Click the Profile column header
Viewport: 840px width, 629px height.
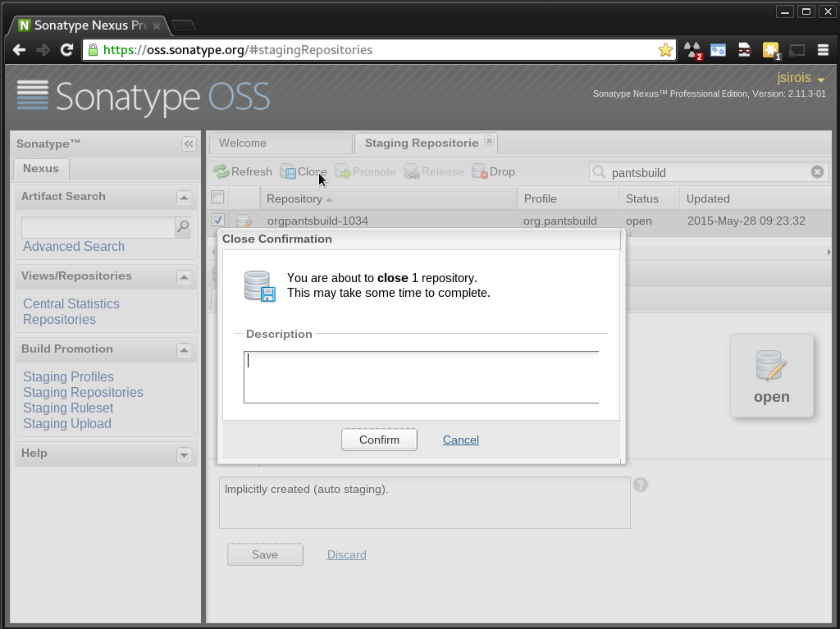coord(568,198)
